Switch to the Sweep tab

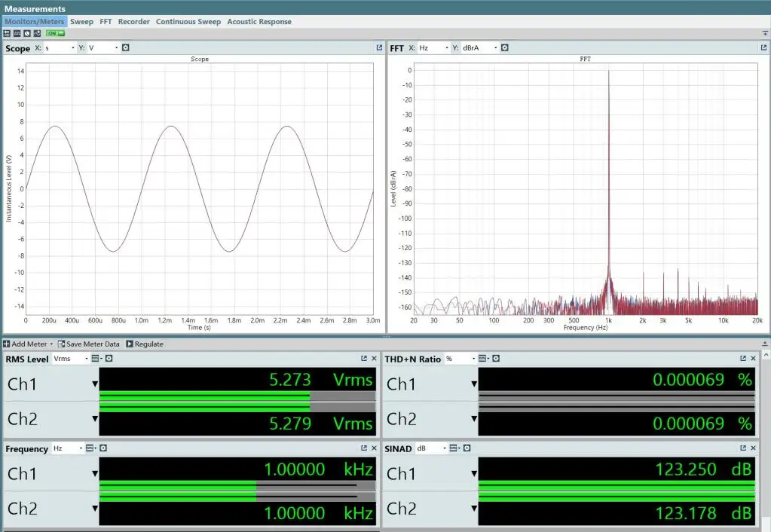(x=81, y=22)
